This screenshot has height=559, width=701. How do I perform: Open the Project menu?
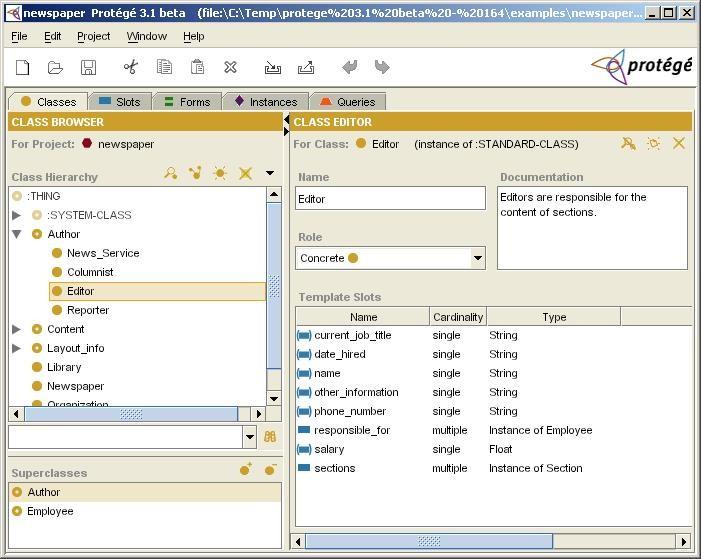tap(93, 36)
